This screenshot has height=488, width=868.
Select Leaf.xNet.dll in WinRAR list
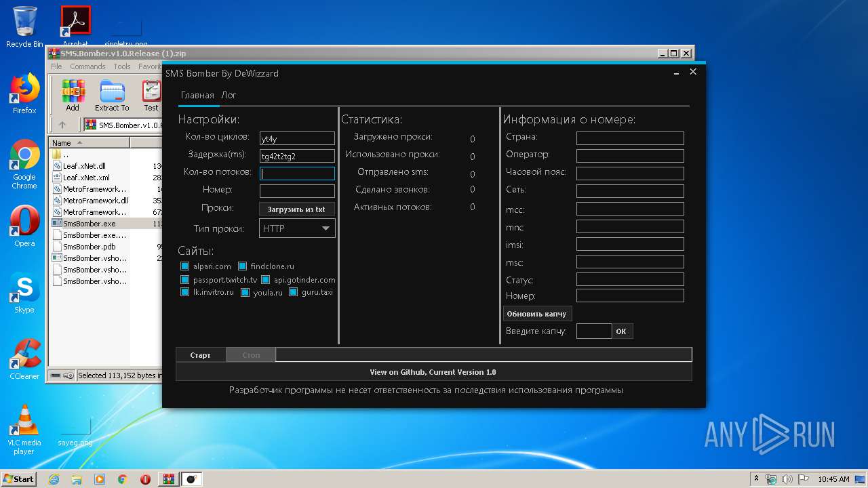point(84,166)
